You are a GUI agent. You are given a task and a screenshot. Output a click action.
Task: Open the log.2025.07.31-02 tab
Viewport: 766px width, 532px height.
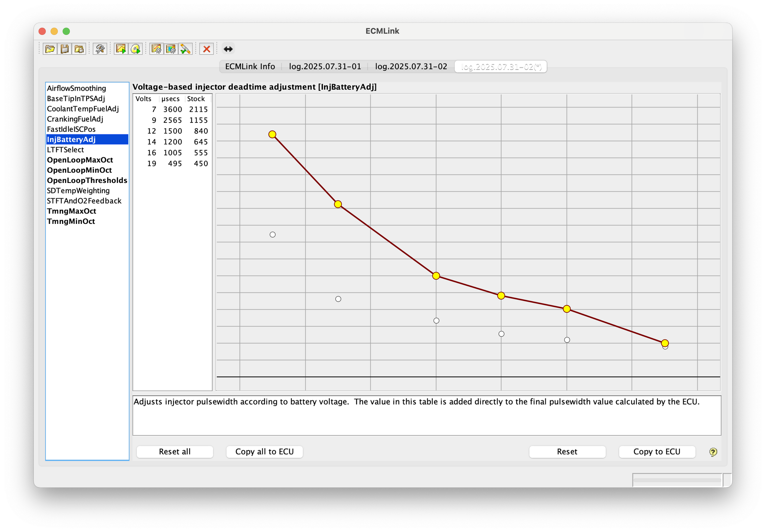point(411,67)
